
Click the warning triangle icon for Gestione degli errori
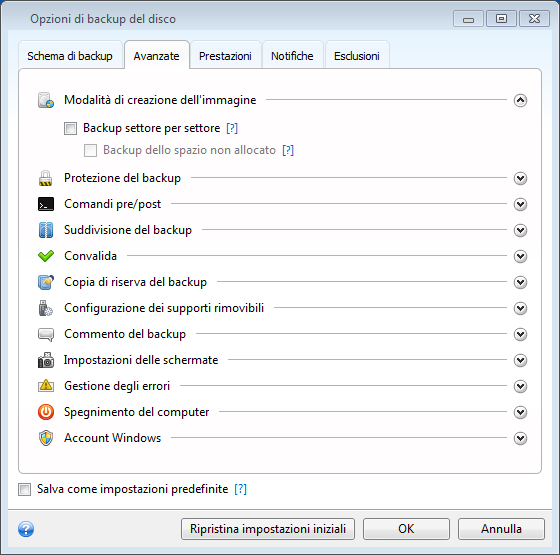pos(46,386)
